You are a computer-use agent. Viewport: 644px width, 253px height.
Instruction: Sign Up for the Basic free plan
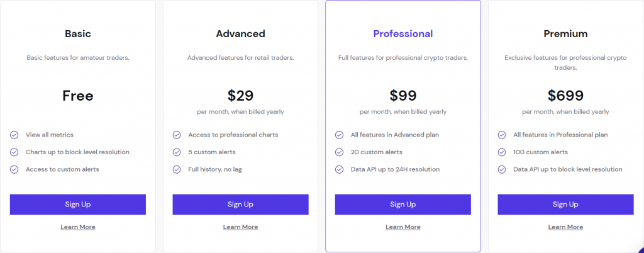pyautogui.click(x=77, y=205)
